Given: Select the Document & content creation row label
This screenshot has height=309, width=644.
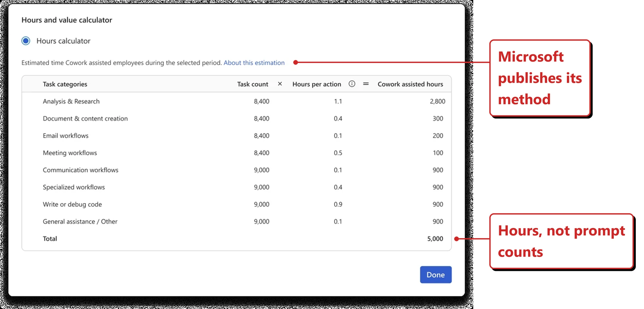Looking at the screenshot, I should click(85, 118).
